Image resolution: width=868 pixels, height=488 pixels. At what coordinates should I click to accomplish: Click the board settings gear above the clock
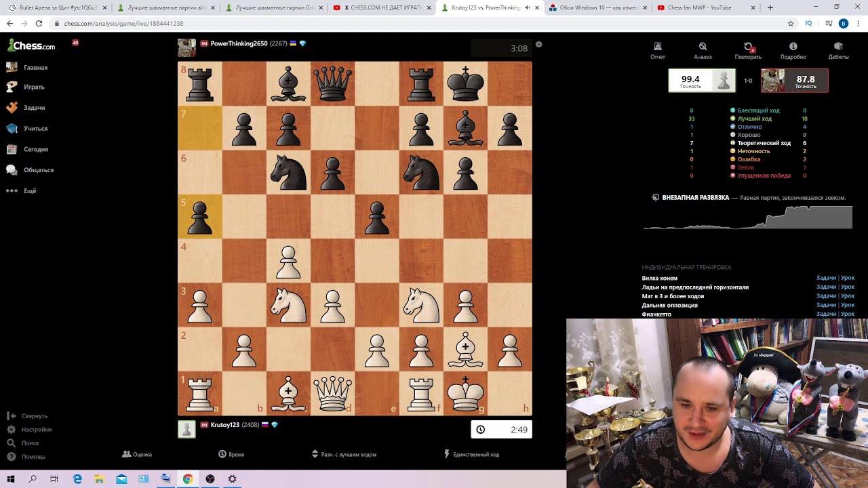point(539,45)
